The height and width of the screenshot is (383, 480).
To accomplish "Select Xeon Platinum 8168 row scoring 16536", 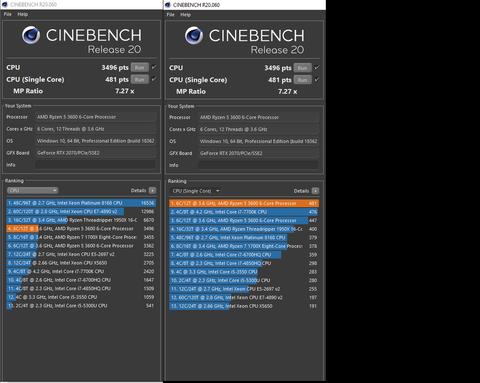I will click(x=81, y=203).
